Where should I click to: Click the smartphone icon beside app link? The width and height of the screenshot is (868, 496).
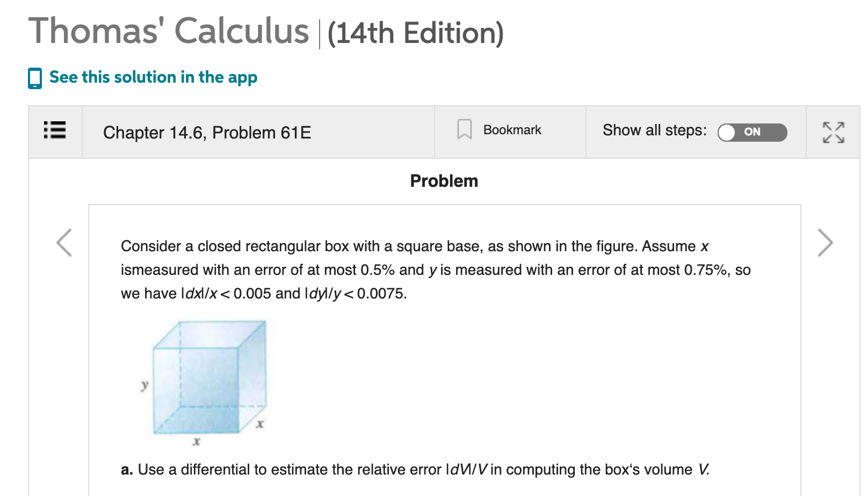point(35,77)
